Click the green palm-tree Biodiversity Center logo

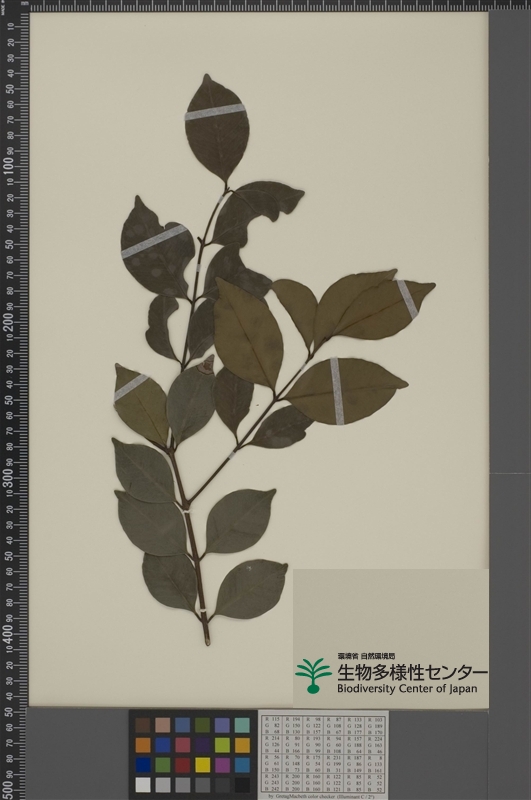pyautogui.click(x=313, y=676)
